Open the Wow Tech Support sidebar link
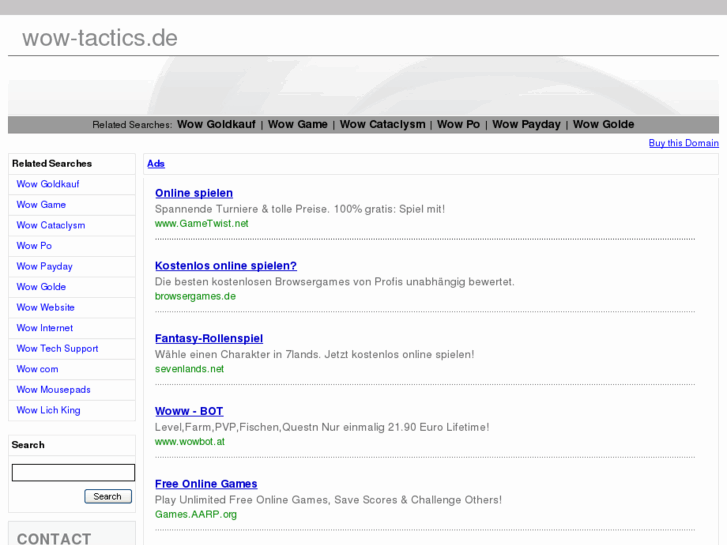This screenshot has height=545, width=727. pyautogui.click(x=57, y=348)
